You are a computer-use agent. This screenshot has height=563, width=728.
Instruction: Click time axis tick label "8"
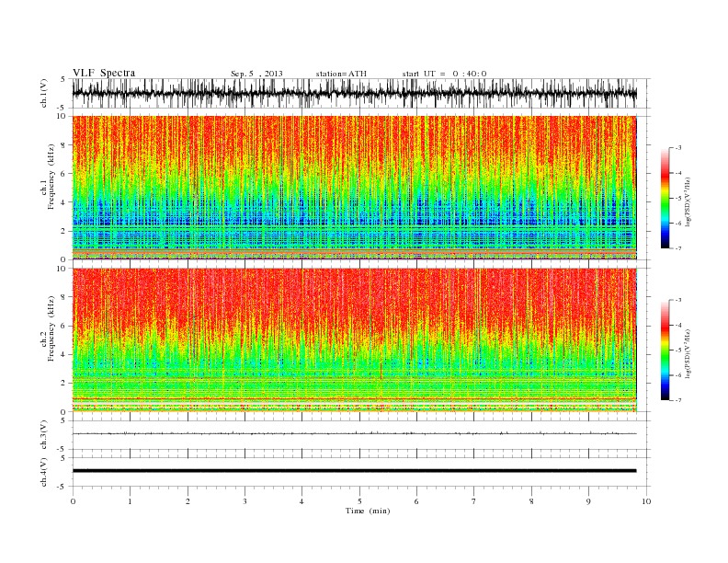coord(531,501)
